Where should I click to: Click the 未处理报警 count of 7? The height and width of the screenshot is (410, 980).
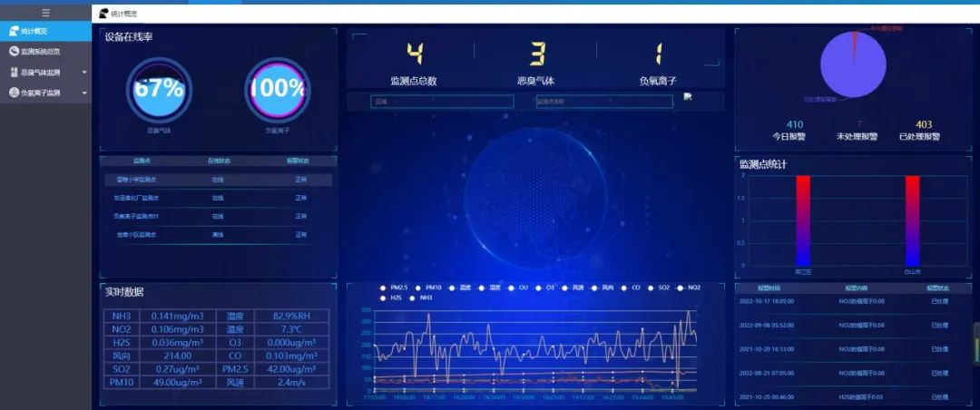point(858,125)
